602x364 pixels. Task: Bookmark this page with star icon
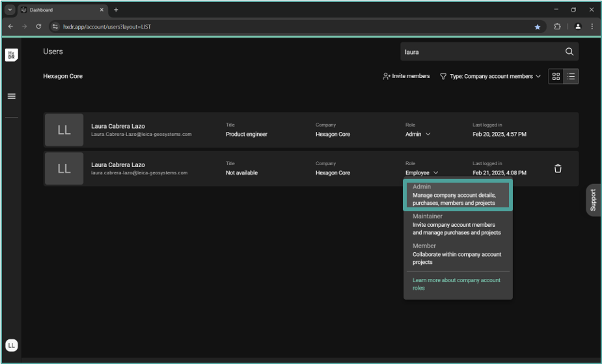click(537, 27)
